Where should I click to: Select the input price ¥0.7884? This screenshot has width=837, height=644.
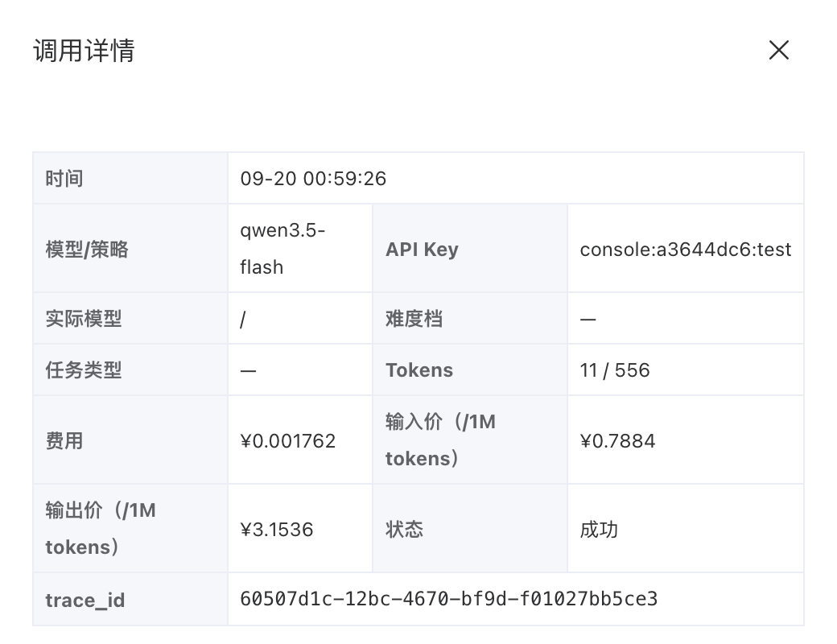pos(617,441)
